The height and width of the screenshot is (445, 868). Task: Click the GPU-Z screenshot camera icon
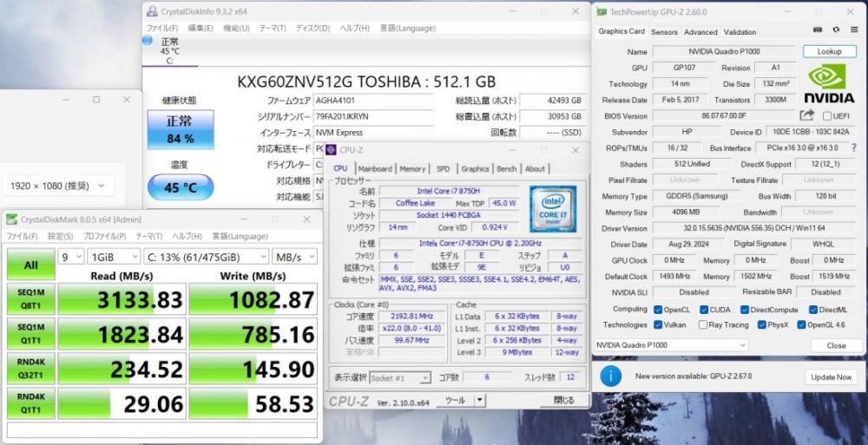click(x=817, y=29)
